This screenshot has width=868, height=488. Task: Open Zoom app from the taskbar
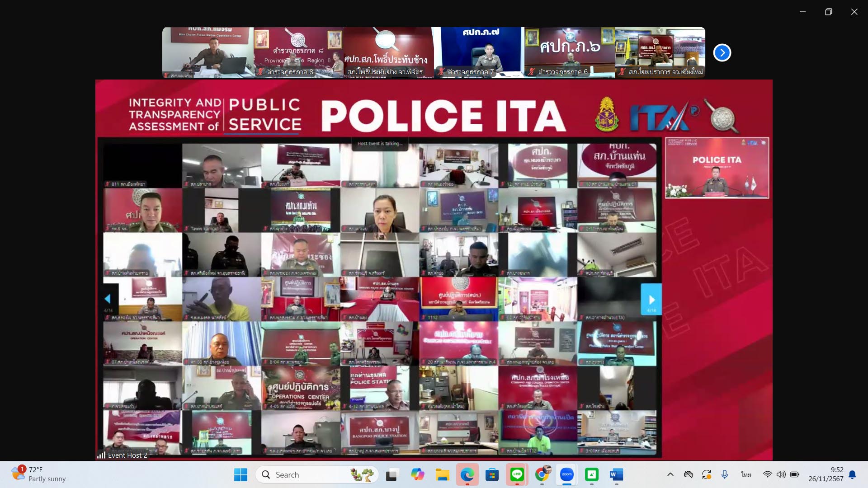pos(566,474)
